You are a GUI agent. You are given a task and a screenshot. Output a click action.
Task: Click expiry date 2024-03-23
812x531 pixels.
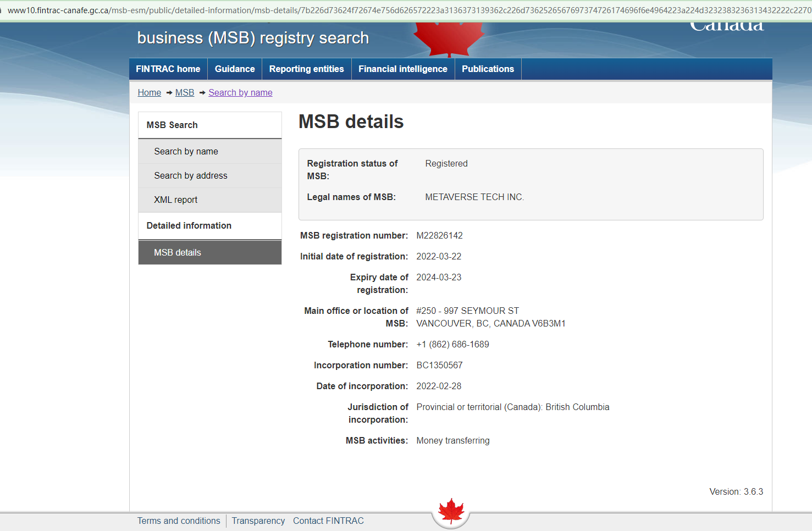[439, 278]
